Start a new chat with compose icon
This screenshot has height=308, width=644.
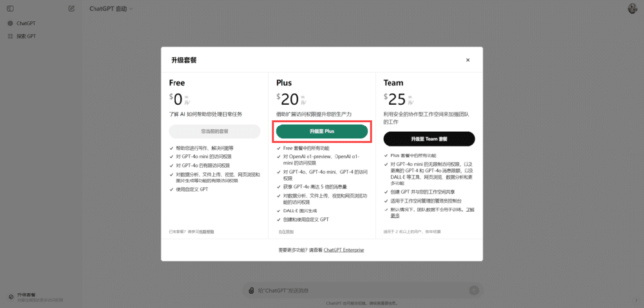click(71, 8)
